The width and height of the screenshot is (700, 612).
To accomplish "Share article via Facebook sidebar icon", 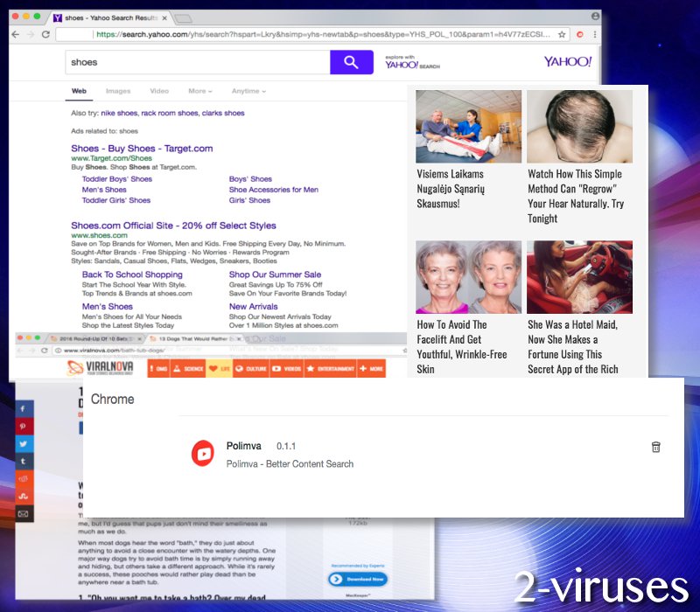I will pyautogui.click(x=24, y=408).
